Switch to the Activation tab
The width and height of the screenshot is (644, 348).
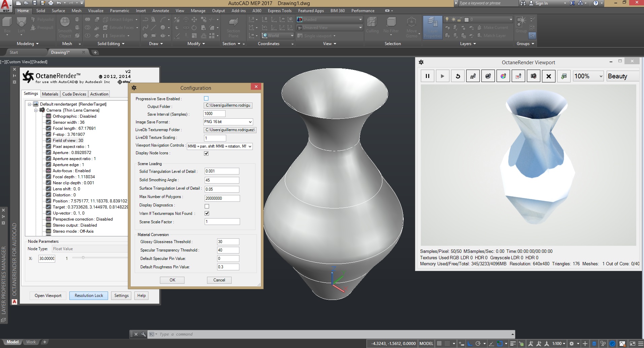pyautogui.click(x=99, y=94)
